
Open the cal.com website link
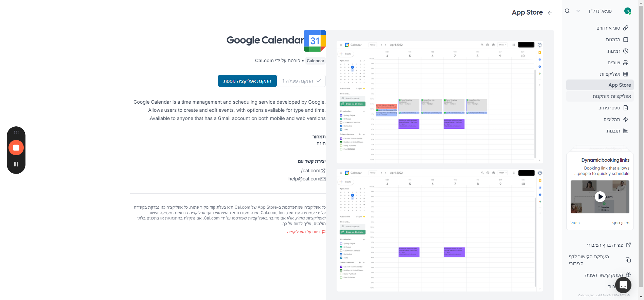coord(313,171)
